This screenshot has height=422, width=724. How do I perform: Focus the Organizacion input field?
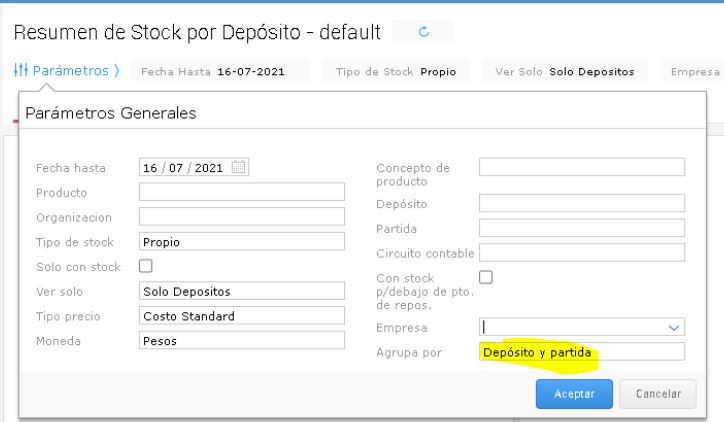tap(242, 216)
